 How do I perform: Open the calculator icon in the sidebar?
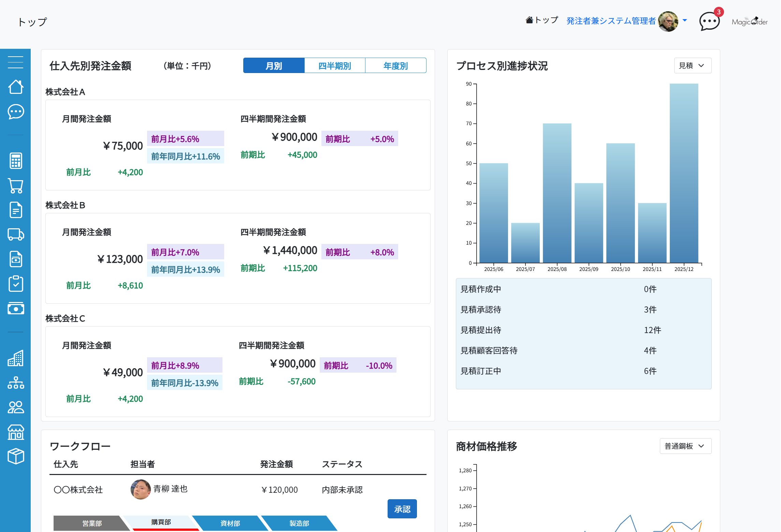tap(16, 161)
